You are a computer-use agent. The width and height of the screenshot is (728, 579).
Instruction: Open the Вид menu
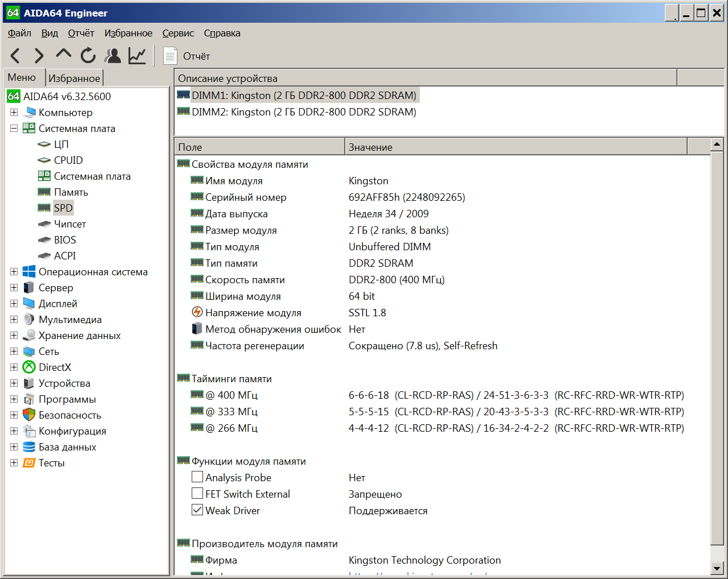click(49, 33)
